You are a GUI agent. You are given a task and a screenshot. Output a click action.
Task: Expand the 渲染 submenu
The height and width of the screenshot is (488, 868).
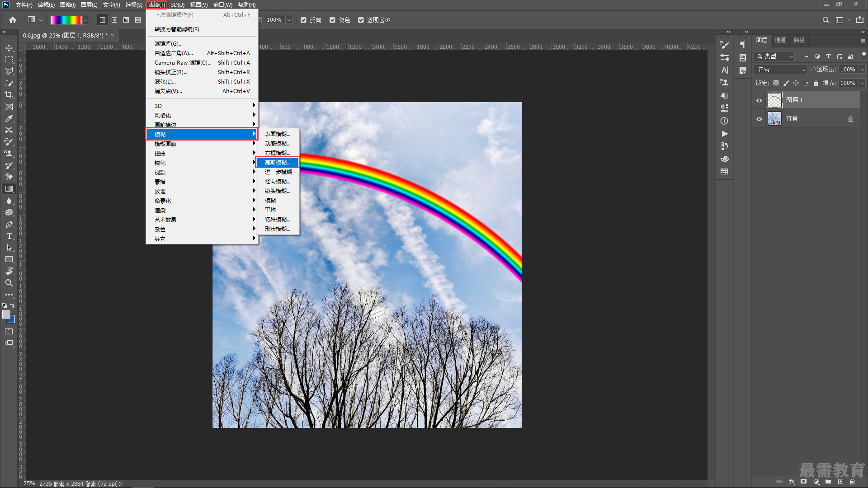[202, 211]
